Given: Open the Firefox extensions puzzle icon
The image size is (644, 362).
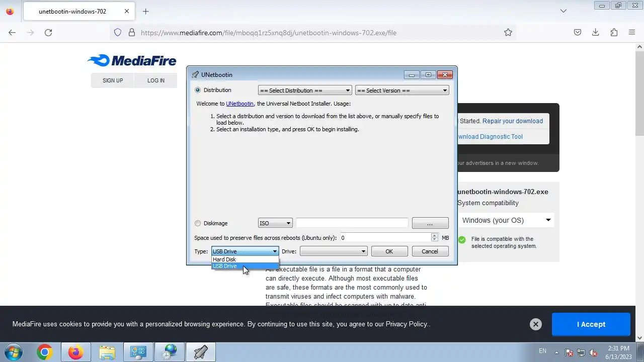Looking at the screenshot, I should 614,33.
